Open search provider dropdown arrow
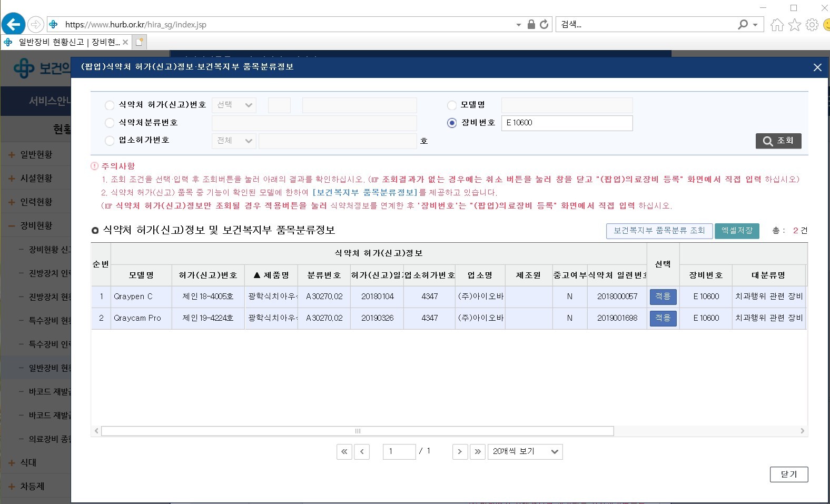 coord(755,25)
